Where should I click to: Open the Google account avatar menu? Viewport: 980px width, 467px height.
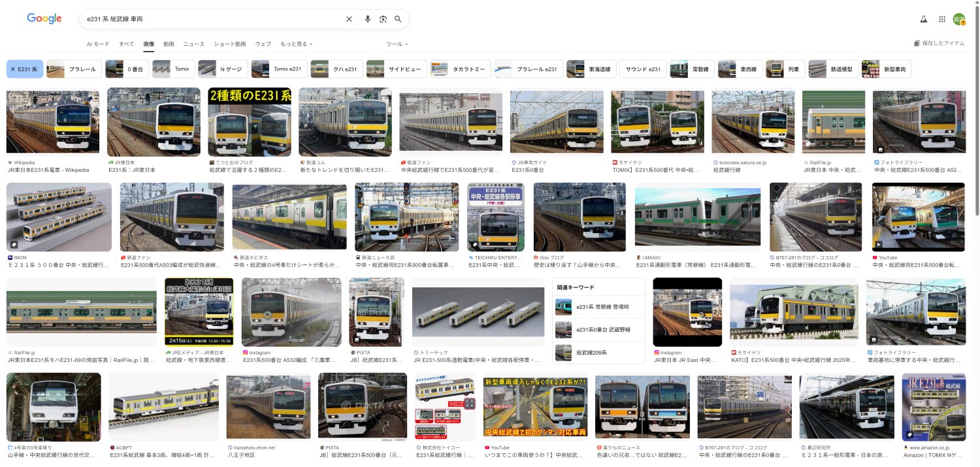pyautogui.click(x=959, y=20)
